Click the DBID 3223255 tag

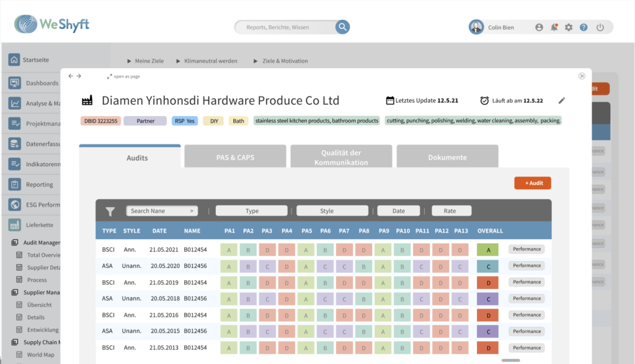101,121
